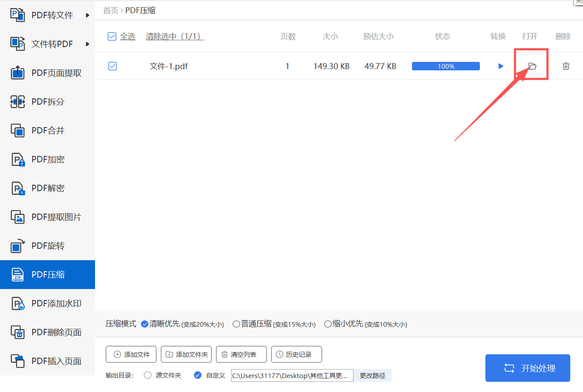Click the 清除选中 link
The width and height of the screenshot is (583, 392).
pos(174,36)
